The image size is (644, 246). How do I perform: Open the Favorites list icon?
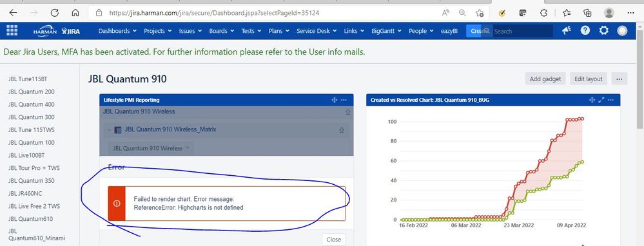point(567,13)
